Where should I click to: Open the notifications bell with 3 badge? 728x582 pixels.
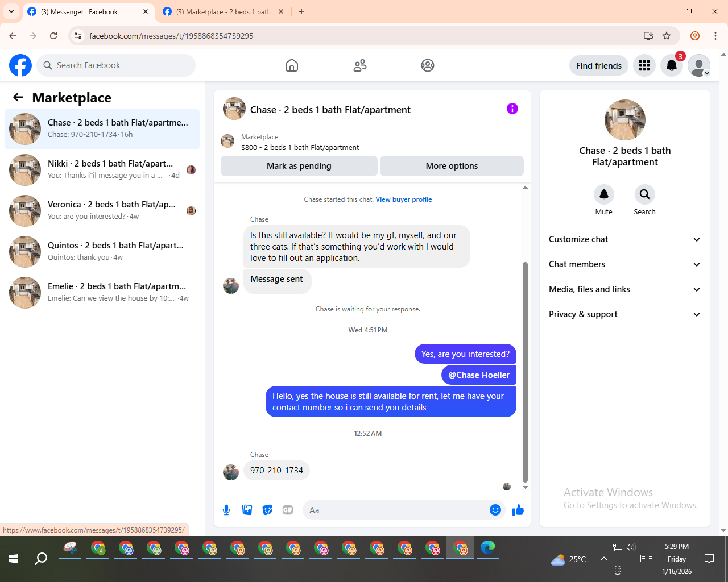pos(672,65)
